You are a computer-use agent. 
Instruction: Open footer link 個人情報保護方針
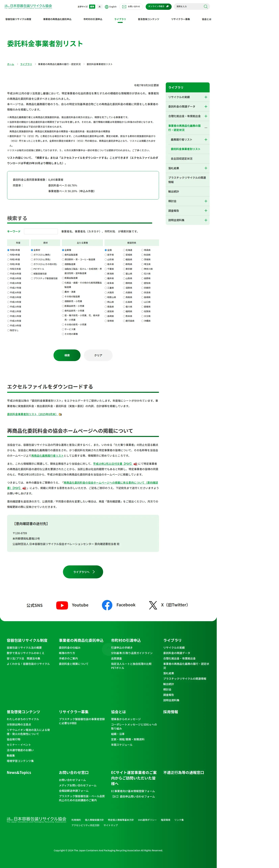pyautogui.click(x=94, y=820)
